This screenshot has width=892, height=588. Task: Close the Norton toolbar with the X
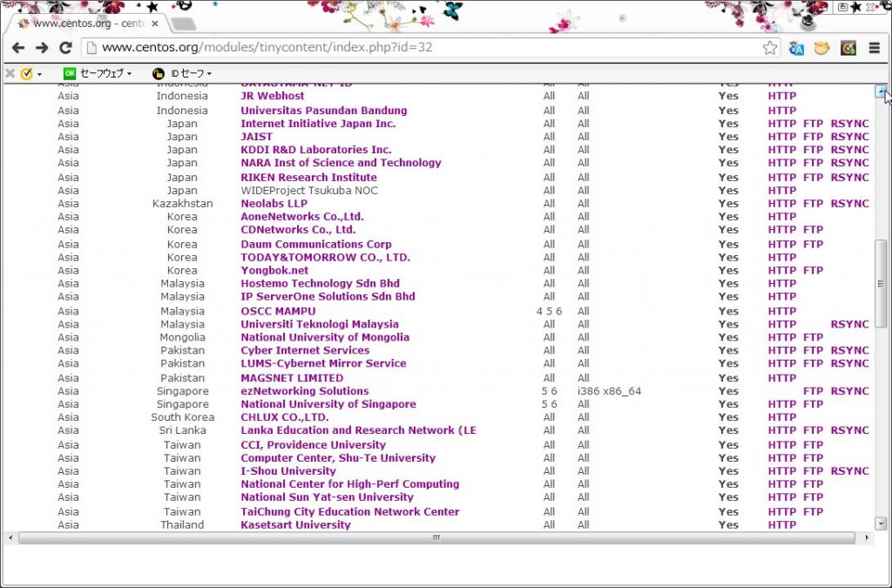click(10, 73)
